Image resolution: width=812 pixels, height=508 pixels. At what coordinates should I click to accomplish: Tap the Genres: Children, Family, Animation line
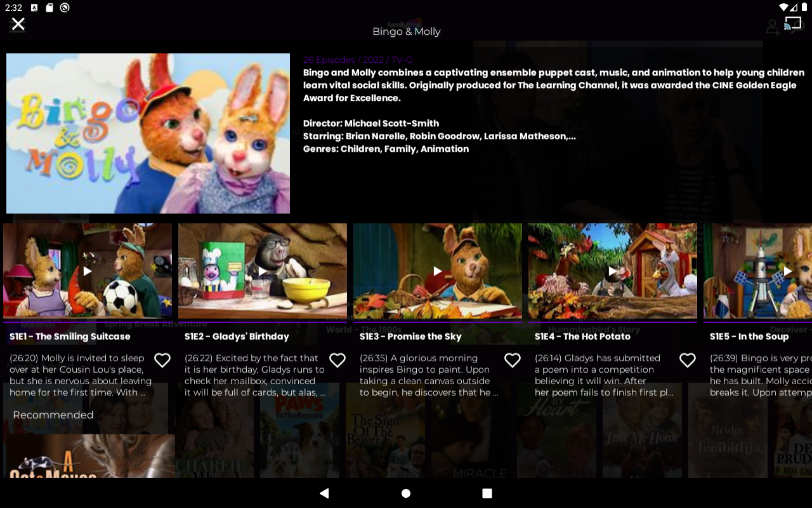tap(386, 149)
